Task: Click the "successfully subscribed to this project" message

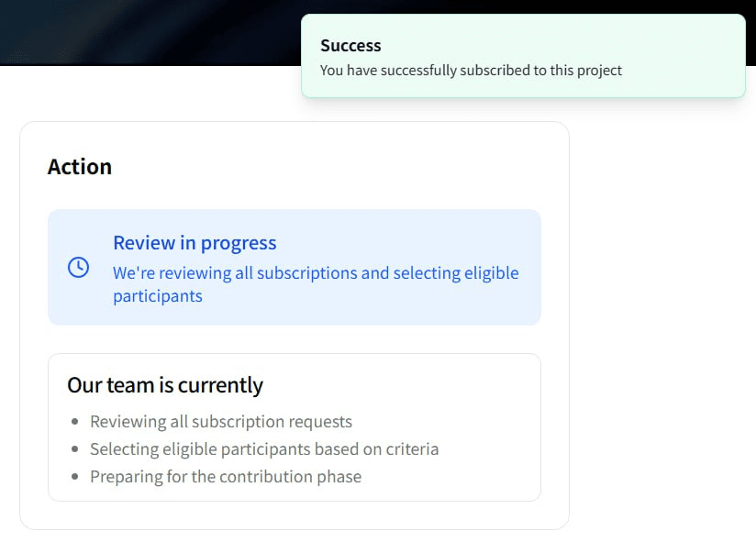Action: [x=471, y=71]
